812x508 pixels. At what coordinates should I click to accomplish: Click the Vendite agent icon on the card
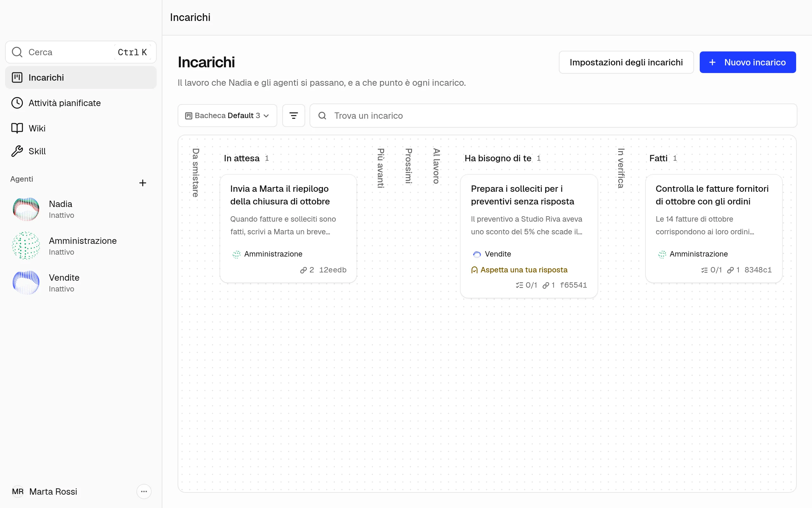[477, 254]
